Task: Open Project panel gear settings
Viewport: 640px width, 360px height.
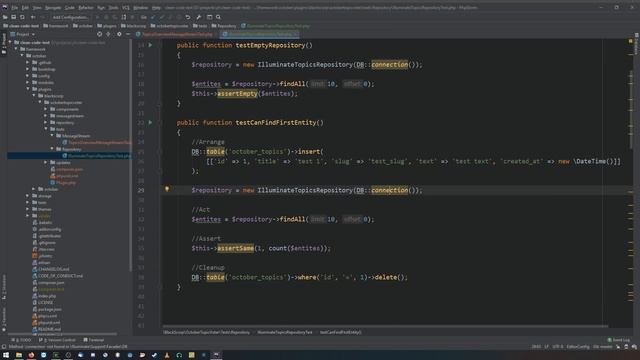Action: pos(119,34)
